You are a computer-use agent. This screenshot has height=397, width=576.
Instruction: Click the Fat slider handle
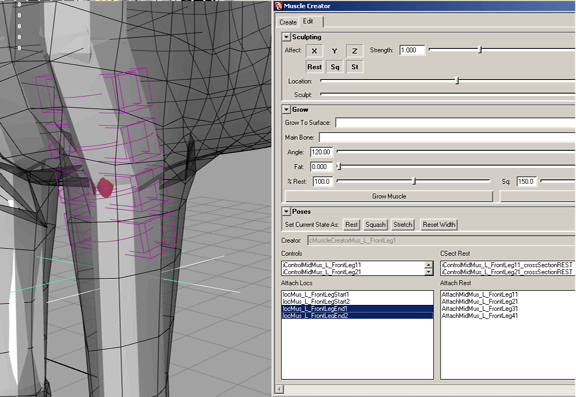339,166
